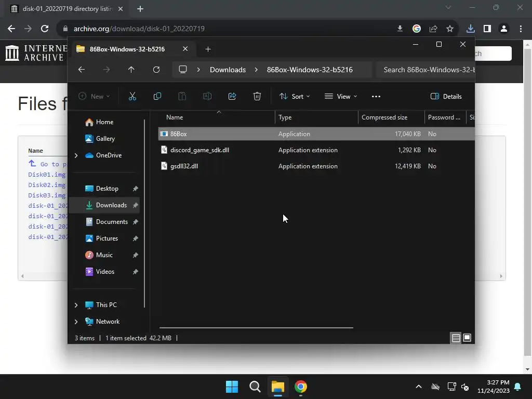
Task: Go up one folder level arrow
Action: click(131, 70)
